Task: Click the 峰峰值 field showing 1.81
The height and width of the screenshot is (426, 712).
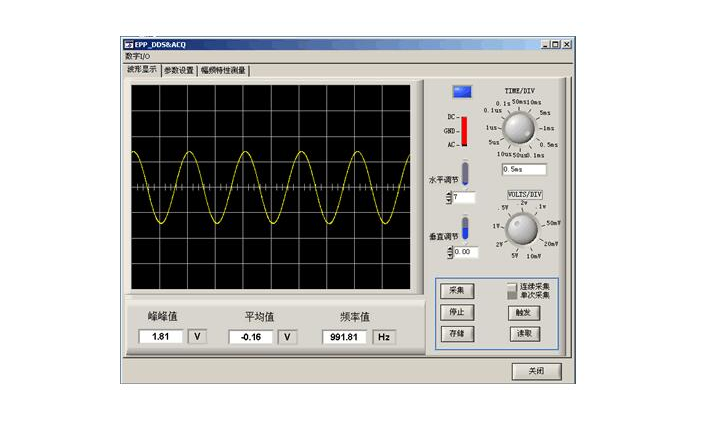Action: (x=160, y=337)
